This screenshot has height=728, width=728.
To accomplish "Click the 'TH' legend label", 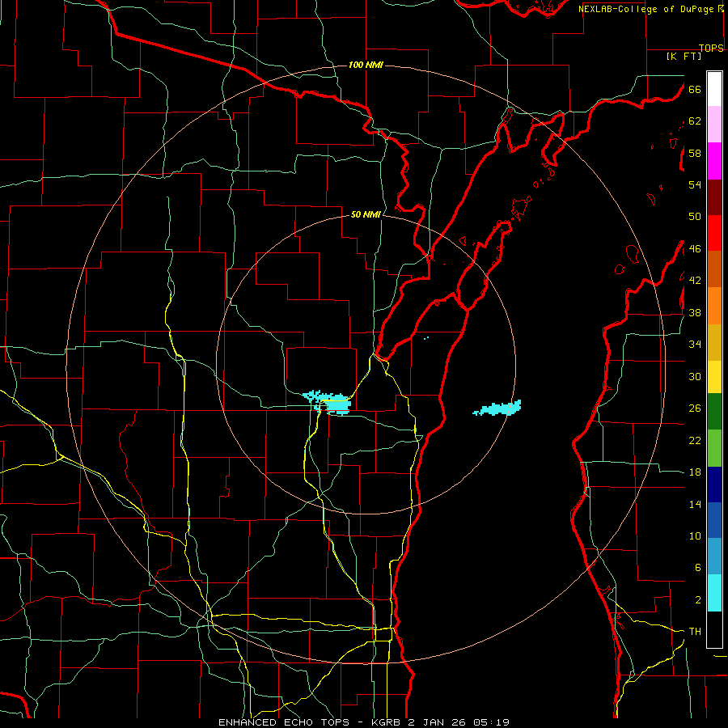I will [x=695, y=632].
